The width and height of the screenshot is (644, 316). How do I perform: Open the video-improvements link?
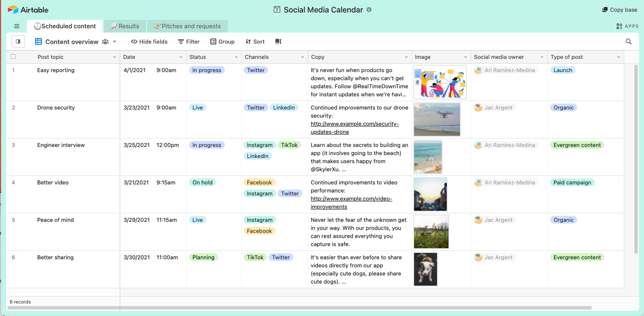[351, 203]
